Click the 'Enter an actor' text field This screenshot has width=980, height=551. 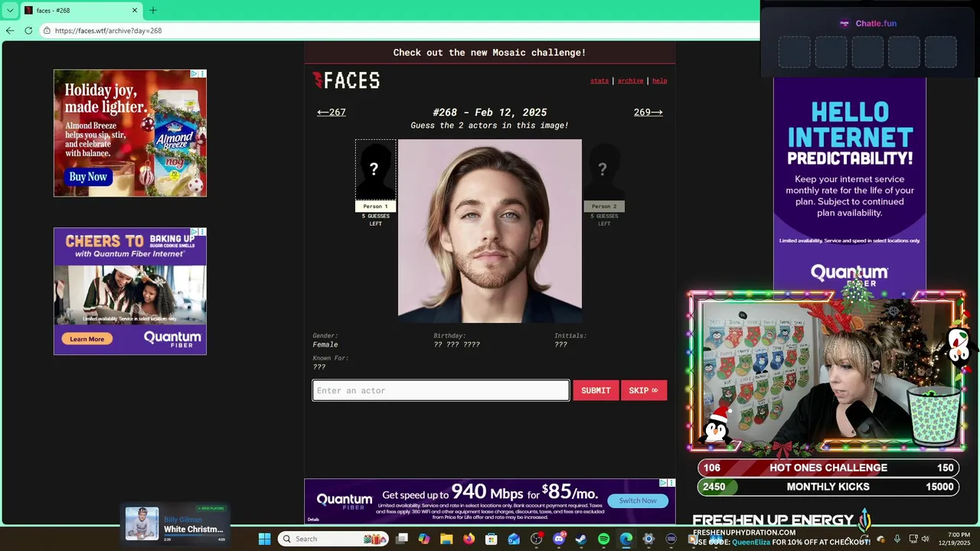[x=441, y=390]
